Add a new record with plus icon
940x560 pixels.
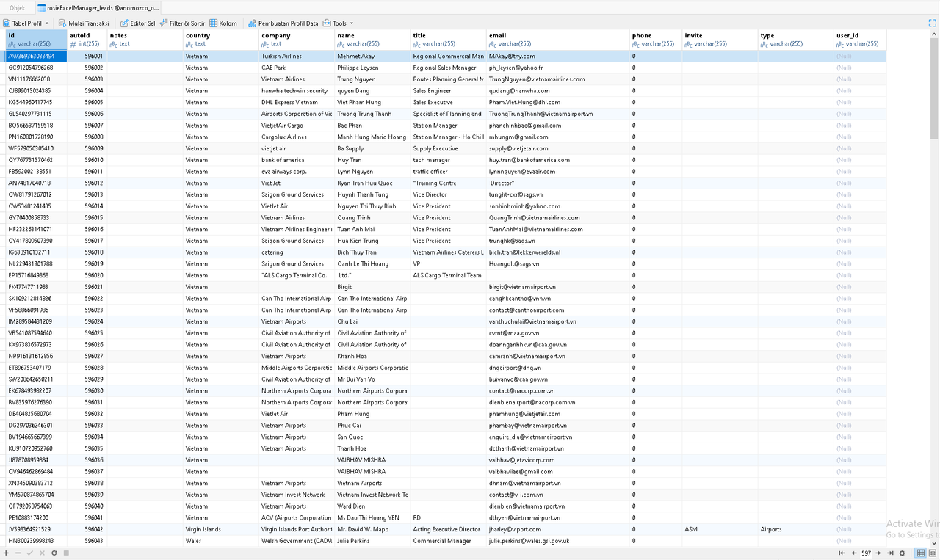(6, 553)
